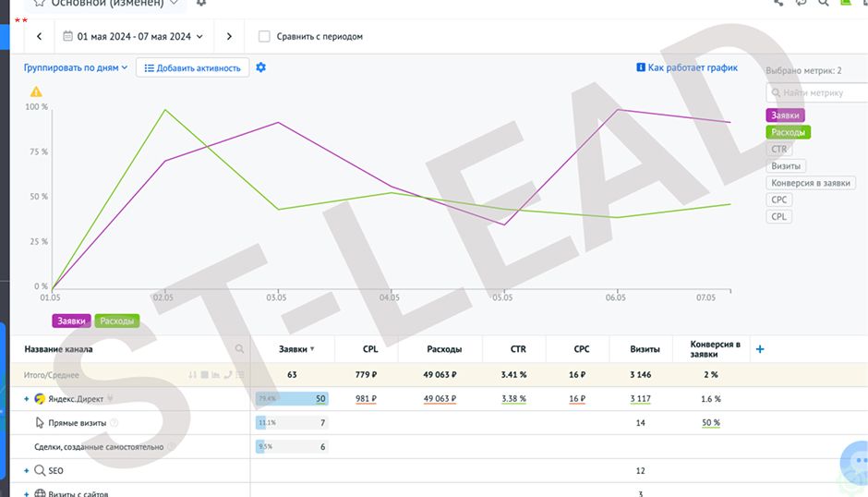868x497 pixels.
Task: Click the 'Найти метрику' search field
Action: pyautogui.click(x=817, y=92)
